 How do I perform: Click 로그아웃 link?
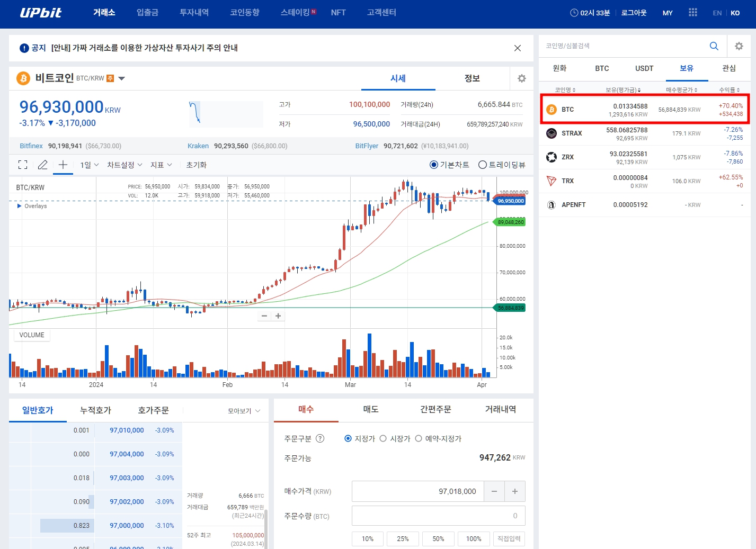pos(634,13)
